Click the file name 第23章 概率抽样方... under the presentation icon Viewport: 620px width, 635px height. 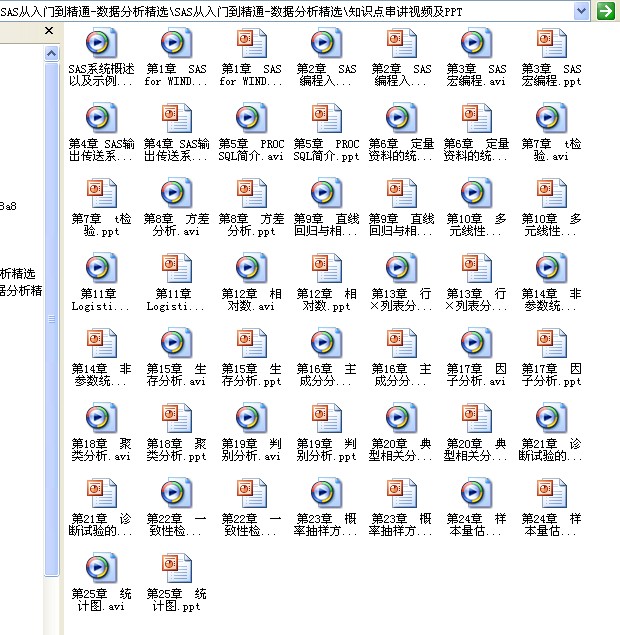click(401, 524)
